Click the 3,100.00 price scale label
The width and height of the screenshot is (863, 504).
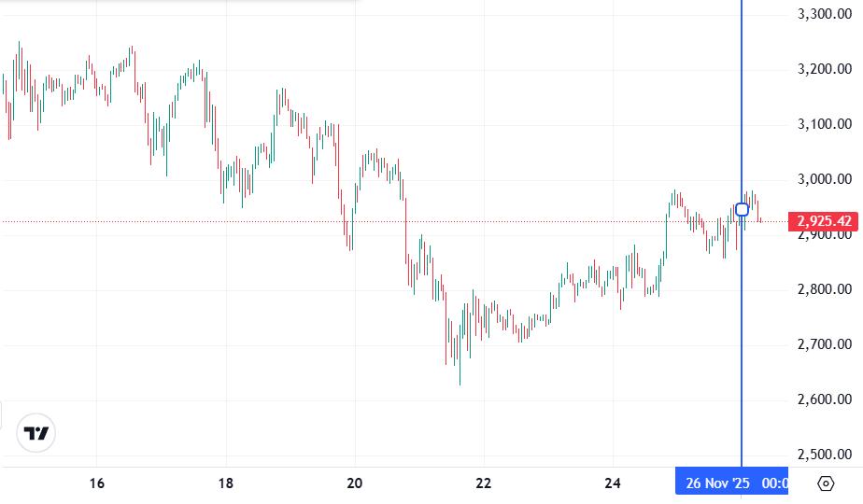coord(824,124)
